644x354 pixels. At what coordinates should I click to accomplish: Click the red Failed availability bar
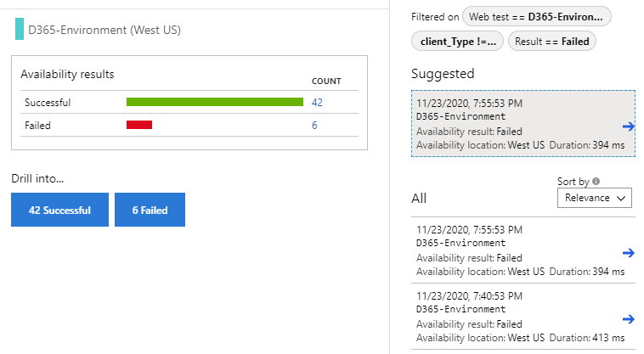pyautogui.click(x=138, y=125)
